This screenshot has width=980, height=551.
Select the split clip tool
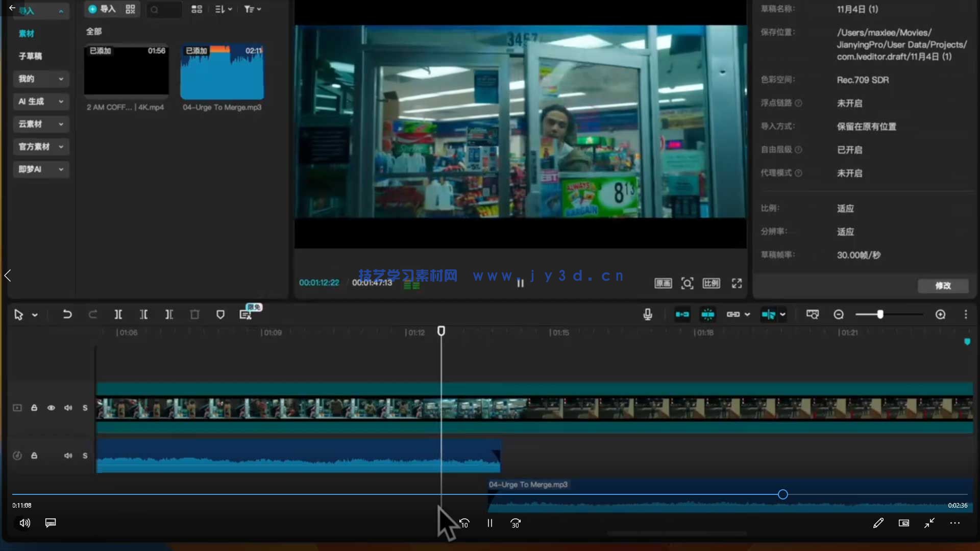[x=118, y=314]
